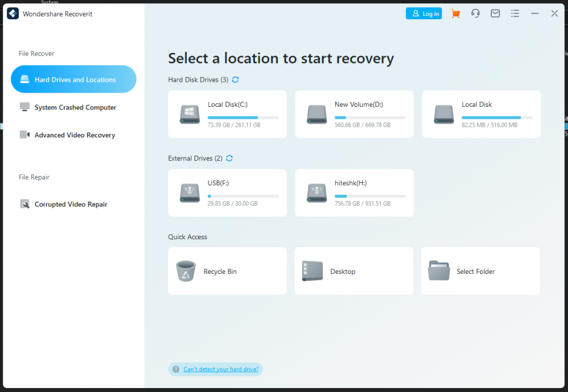Click the "Recycle Bin" label
The width and height of the screenshot is (568, 392).
(220, 272)
